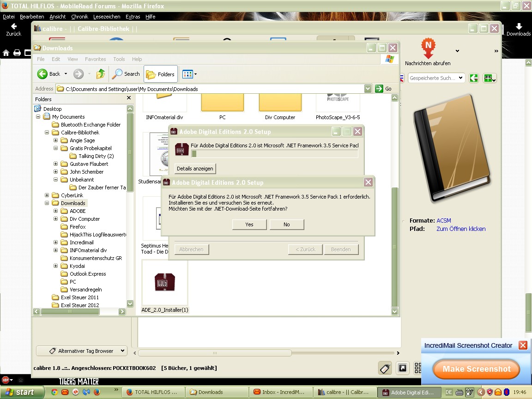532x399 pixels.
Task: Click Firefox home icon
Action: tap(6, 53)
